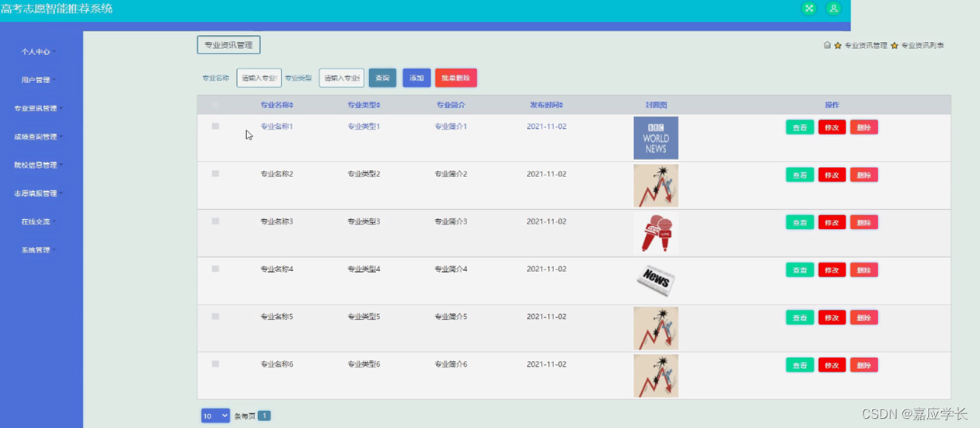Click 查看 for 专业名称2 row
The width and height of the screenshot is (980, 428).
pyautogui.click(x=800, y=175)
